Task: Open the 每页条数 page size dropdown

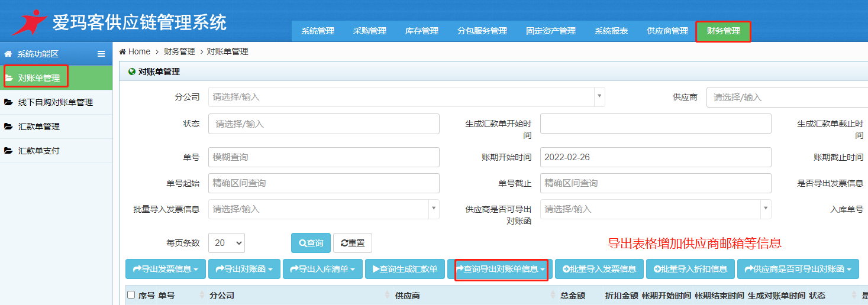Action: 227,243
